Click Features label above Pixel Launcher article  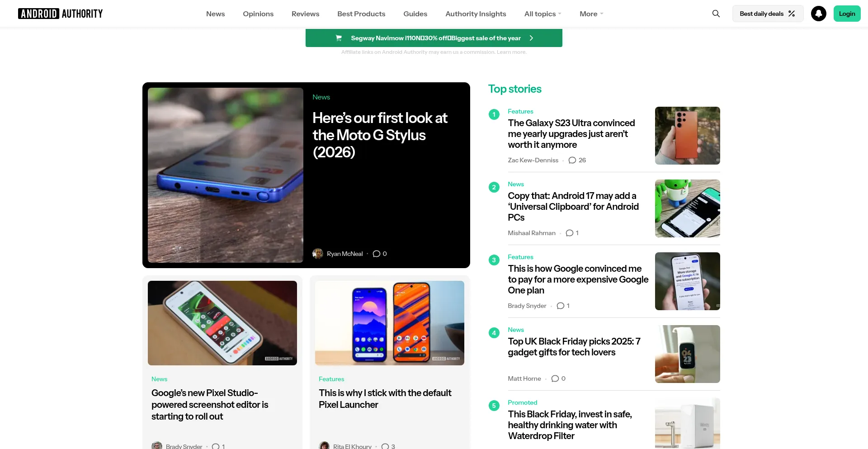pyautogui.click(x=331, y=379)
